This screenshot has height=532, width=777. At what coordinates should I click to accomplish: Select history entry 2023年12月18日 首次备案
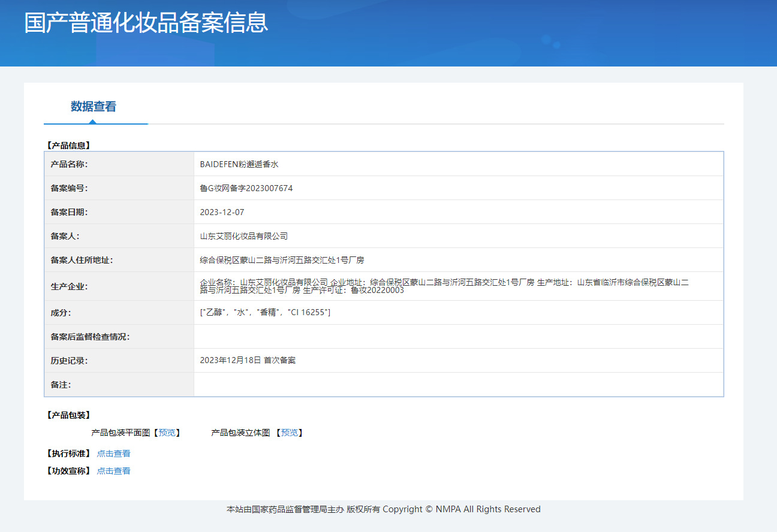(x=248, y=361)
